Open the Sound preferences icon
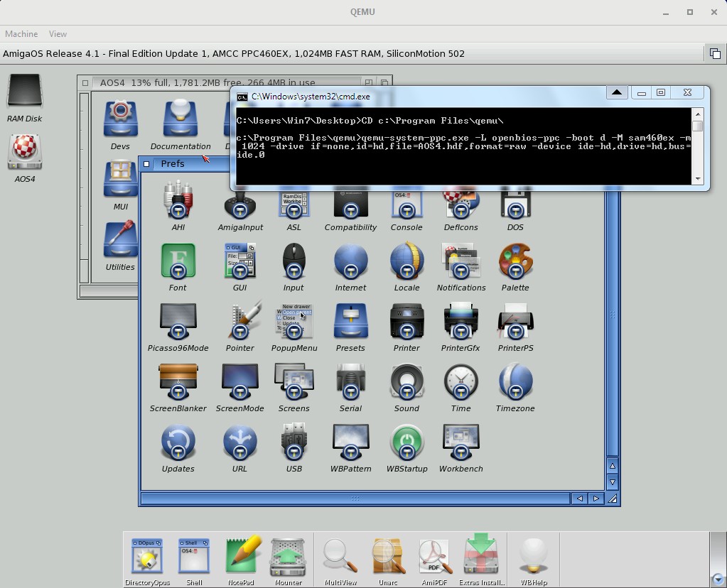This screenshot has width=727, height=588. [406, 383]
